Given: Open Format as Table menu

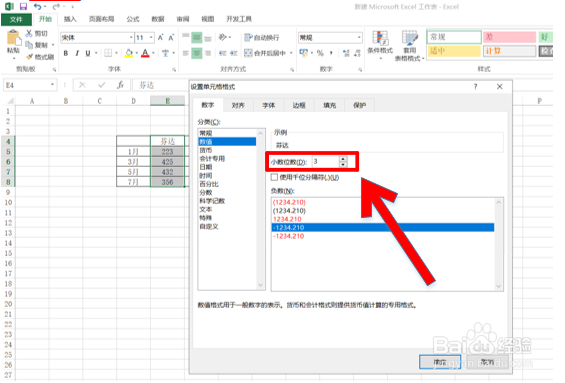Looking at the screenshot, I should (410, 46).
